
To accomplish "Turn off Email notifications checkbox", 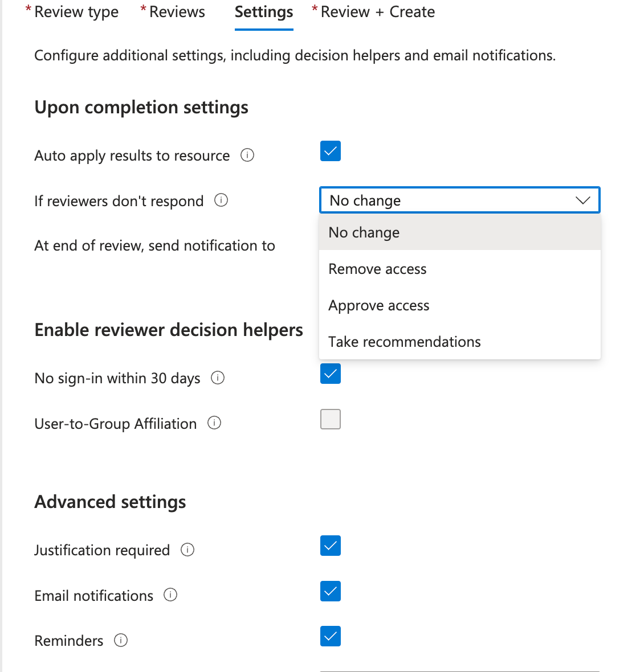I will pos(331,591).
